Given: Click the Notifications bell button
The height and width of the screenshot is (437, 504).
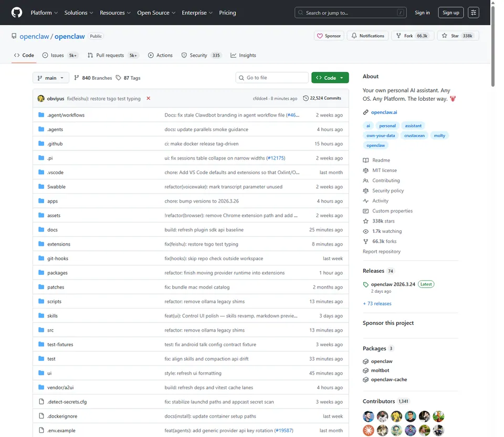Looking at the screenshot, I should [x=367, y=36].
